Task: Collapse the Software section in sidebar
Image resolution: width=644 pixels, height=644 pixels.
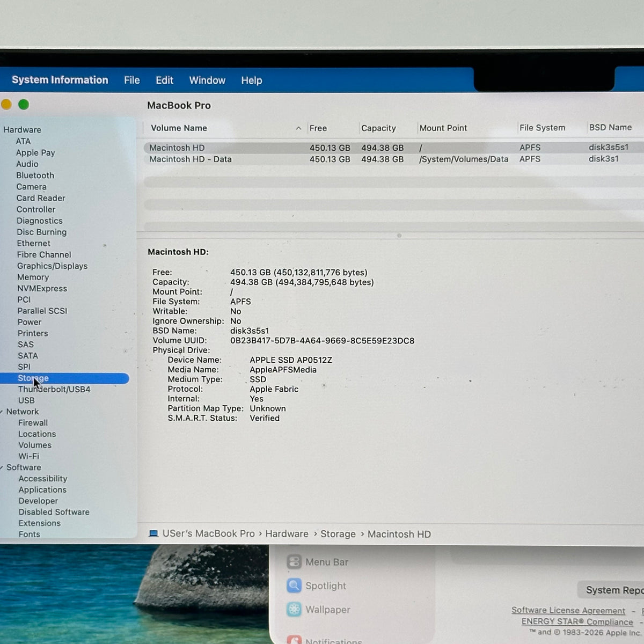Action: pos(2,467)
